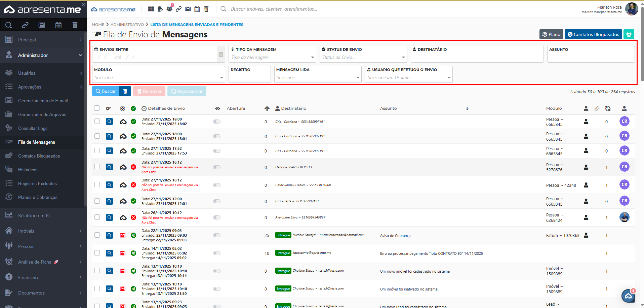Open Contatos Bloqueados in the sidebar

point(39,156)
